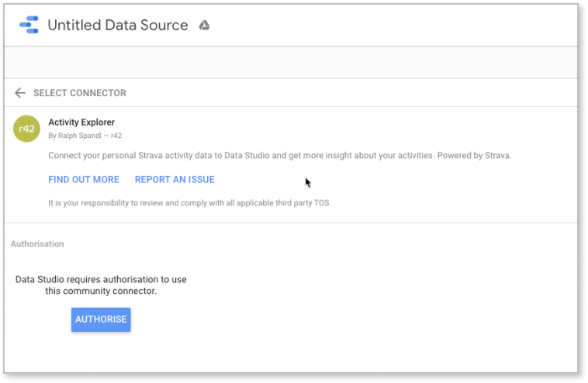The image size is (588, 383).
Task: Click the text this community connector
Action: pos(101,292)
